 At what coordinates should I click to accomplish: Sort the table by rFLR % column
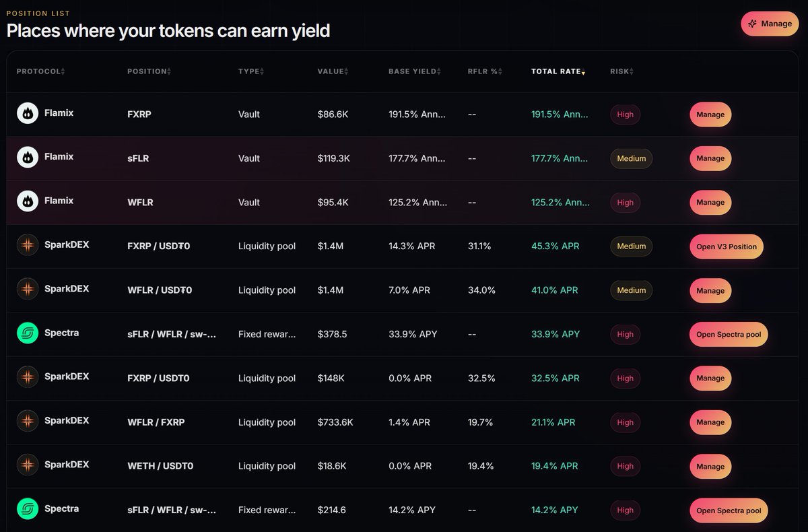(x=485, y=71)
